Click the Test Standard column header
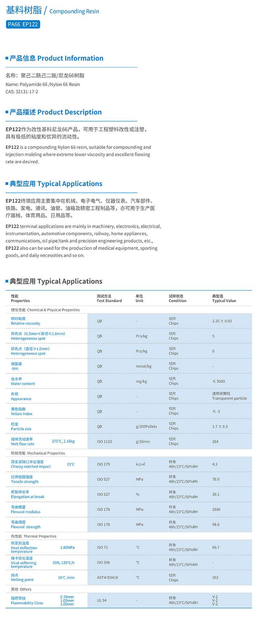 click(x=109, y=299)
